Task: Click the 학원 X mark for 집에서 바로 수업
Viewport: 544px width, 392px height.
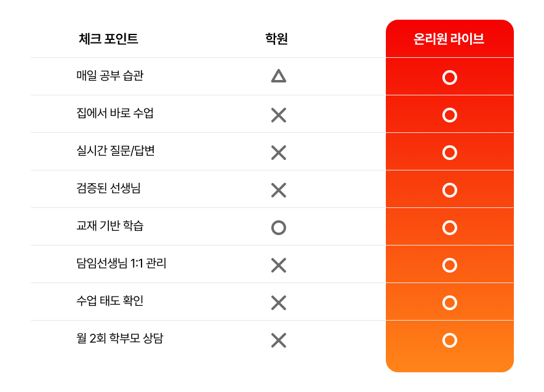Action: tap(279, 115)
